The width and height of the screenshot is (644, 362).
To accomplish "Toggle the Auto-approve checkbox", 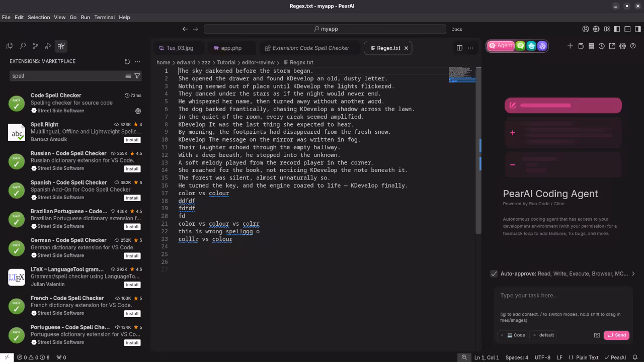I will click(494, 274).
